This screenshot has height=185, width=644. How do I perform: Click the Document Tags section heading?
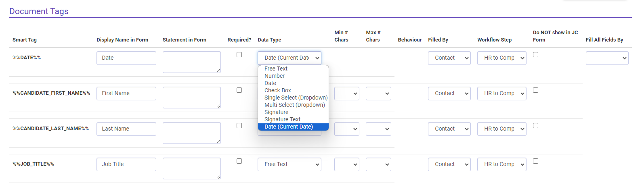(39, 11)
